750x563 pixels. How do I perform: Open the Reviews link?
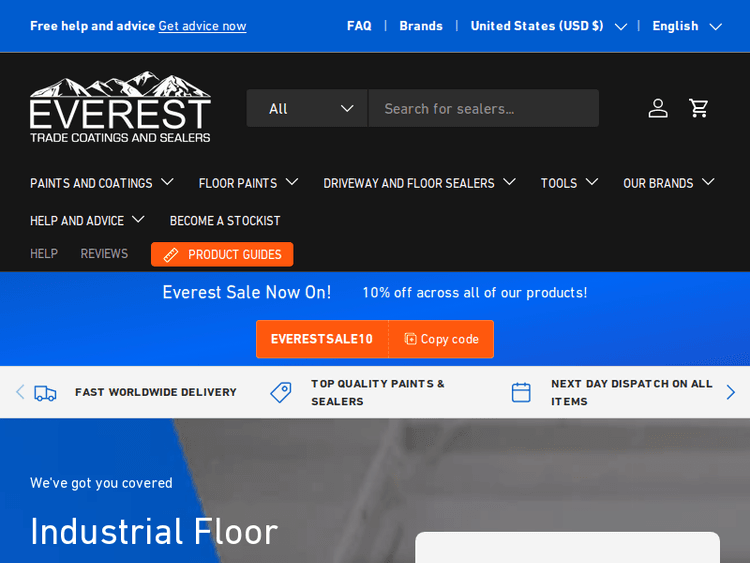pos(104,254)
